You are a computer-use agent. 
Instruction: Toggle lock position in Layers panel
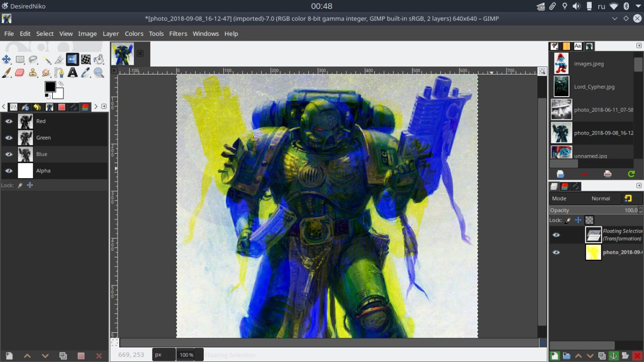579,220
